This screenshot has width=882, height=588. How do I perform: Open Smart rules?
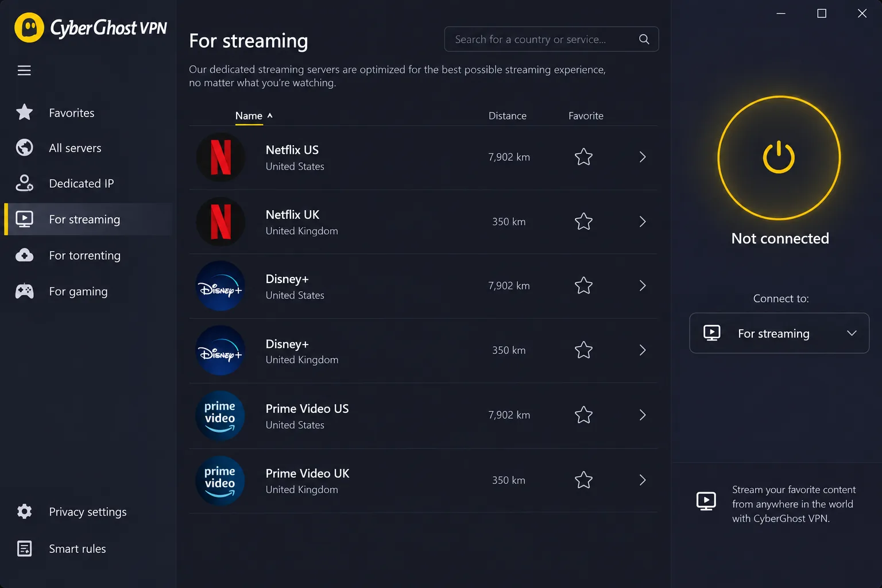click(x=88, y=548)
